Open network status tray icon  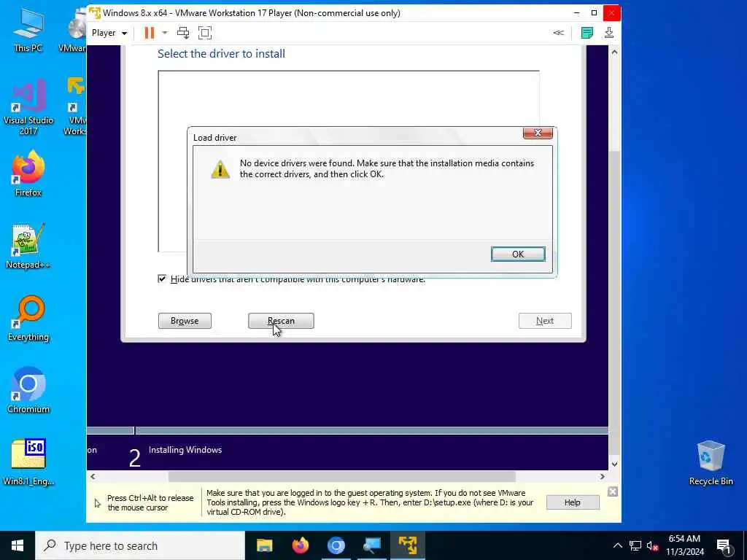(x=635, y=545)
